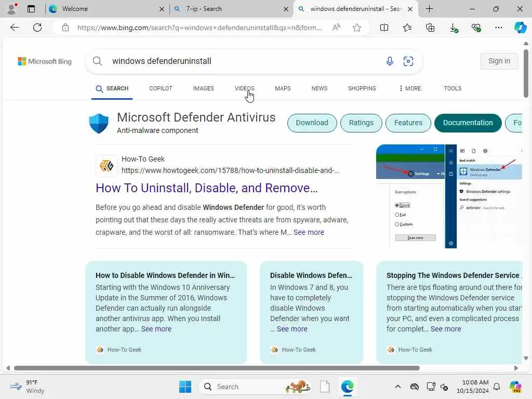Select the COPILOT search tab
This screenshot has width=532, height=399.
click(161, 88)
